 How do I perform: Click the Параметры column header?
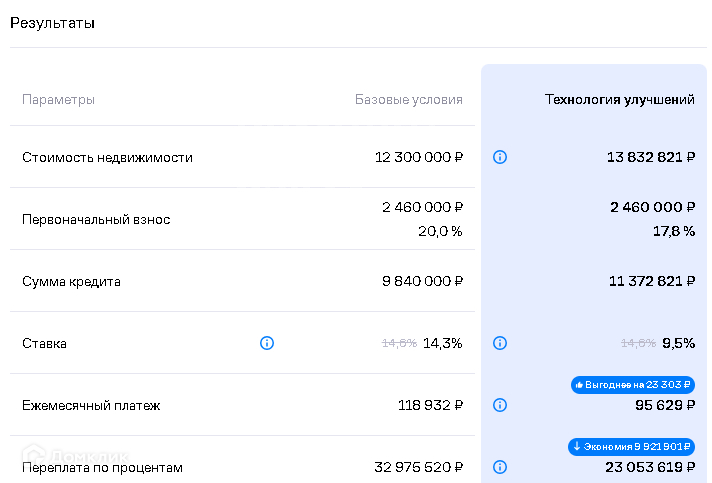(x=59, y=100)
